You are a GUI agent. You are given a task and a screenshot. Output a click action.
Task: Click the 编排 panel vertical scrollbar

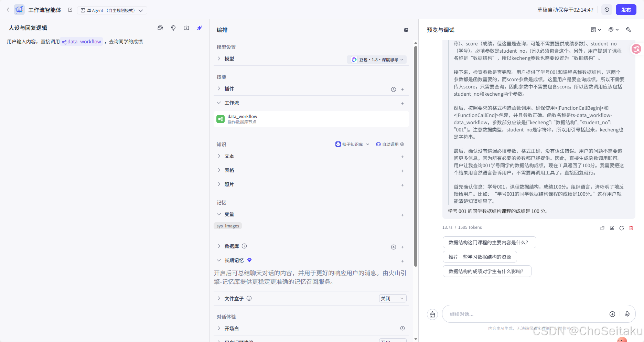[416, 157]
